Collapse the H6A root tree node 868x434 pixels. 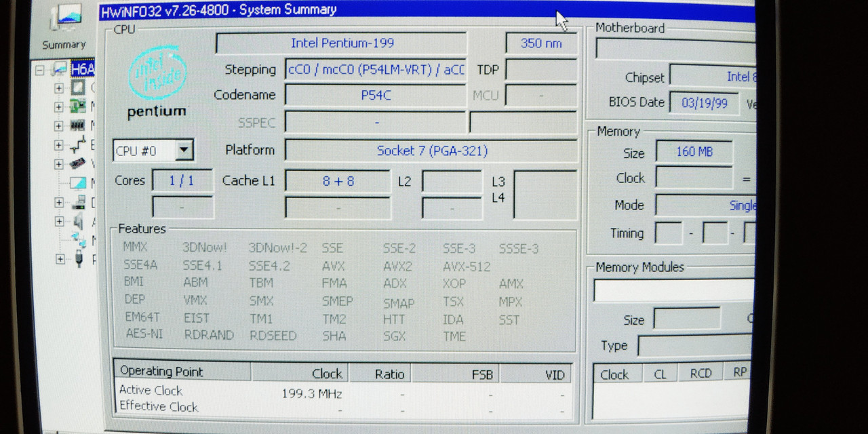[39, 69]
